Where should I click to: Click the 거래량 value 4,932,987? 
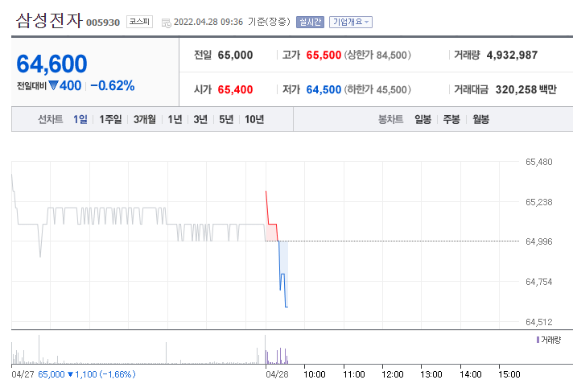pyautogui.click(x=512, y=56)
